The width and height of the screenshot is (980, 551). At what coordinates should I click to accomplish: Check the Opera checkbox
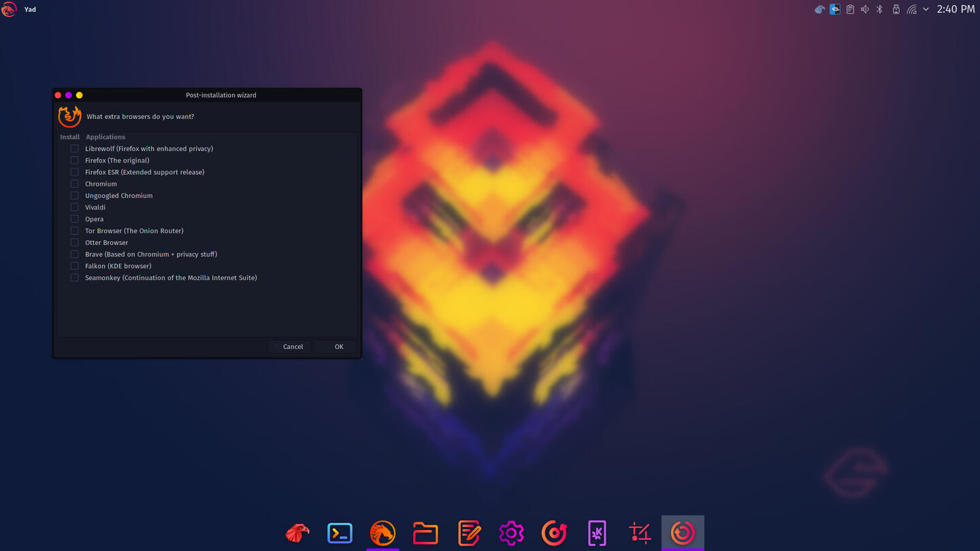(x=74, y=219)
